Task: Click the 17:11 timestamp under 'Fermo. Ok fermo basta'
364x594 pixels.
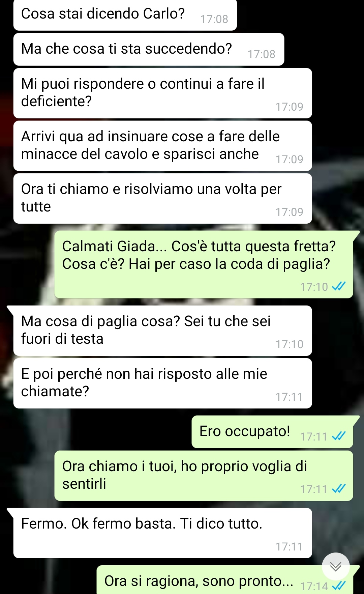Action: pyautogui.click(x=289, y=547)
